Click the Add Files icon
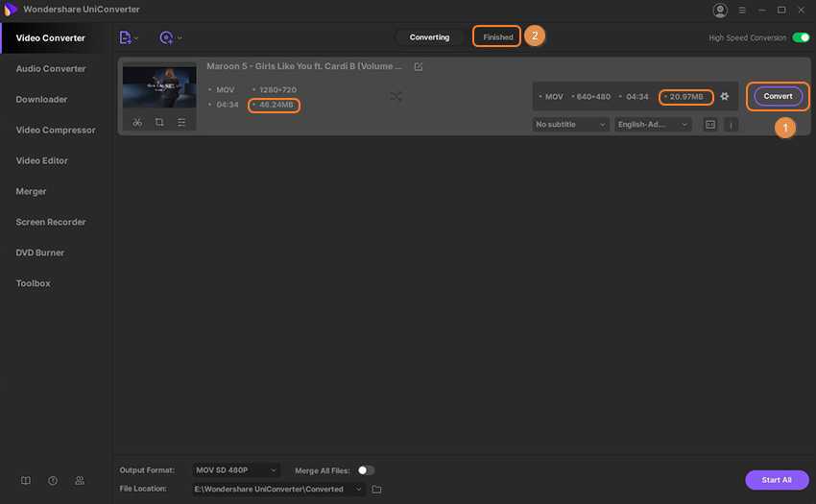816x504 pixels. click(126, 37)
